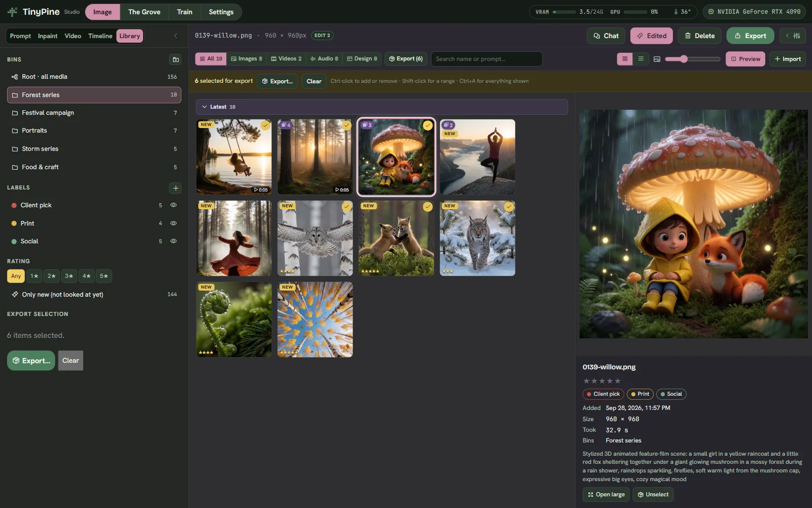Image resolution: width=812 pixels, height=508 pixels.
Task: Adjust the thumbnail size slider
Action: [x=692, y=59]
